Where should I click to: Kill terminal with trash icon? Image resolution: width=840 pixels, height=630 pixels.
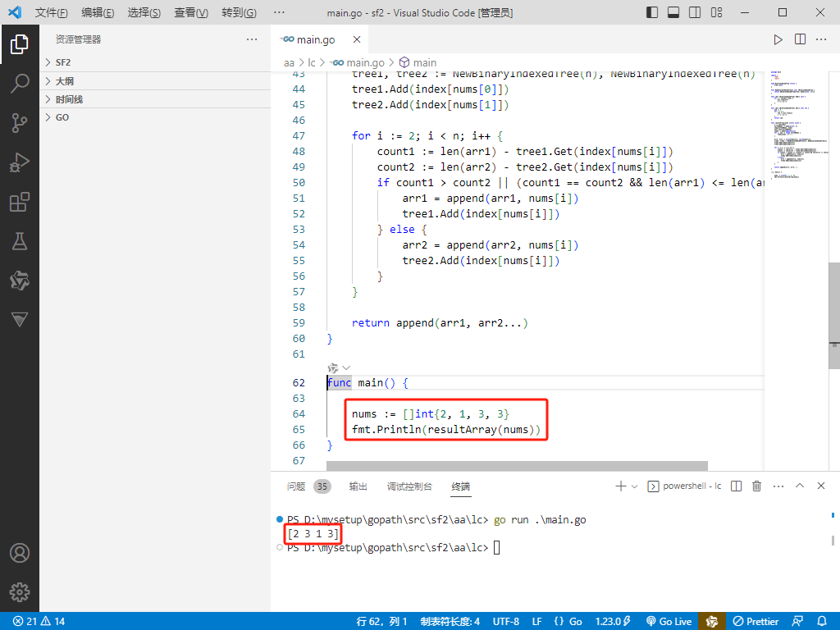tap(756, 486)
